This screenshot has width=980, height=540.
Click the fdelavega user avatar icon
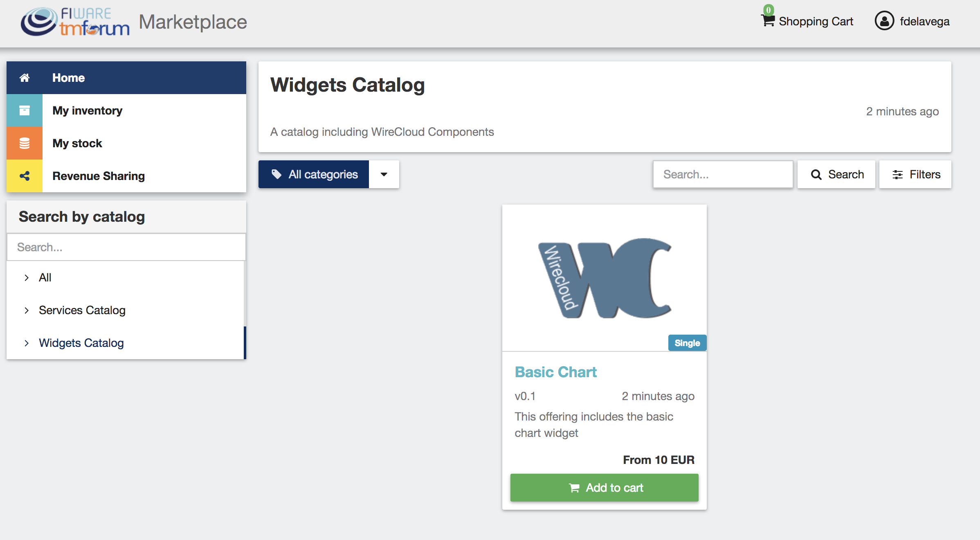884,21
